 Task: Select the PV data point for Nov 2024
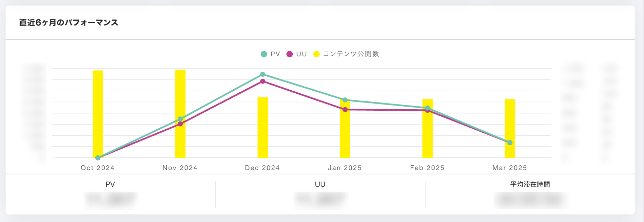[180, 119]
